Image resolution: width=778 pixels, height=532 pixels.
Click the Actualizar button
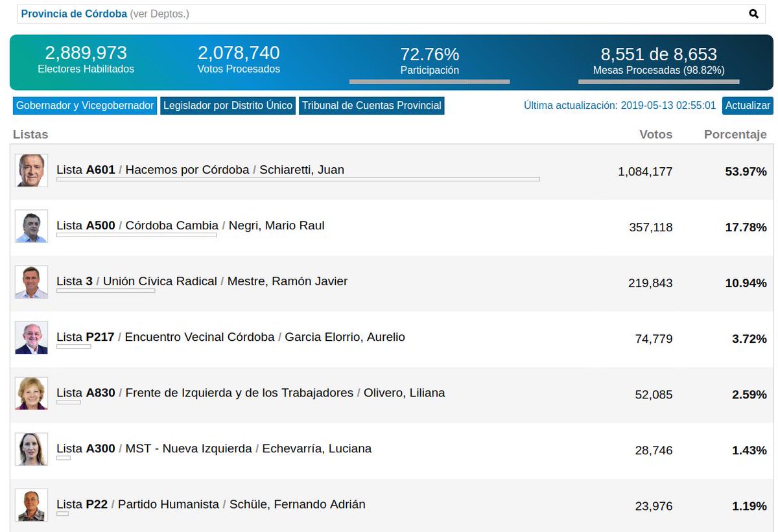748,106
